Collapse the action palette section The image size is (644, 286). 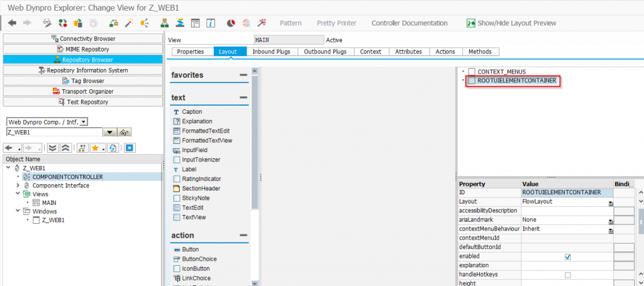click(x=243, y=236)
